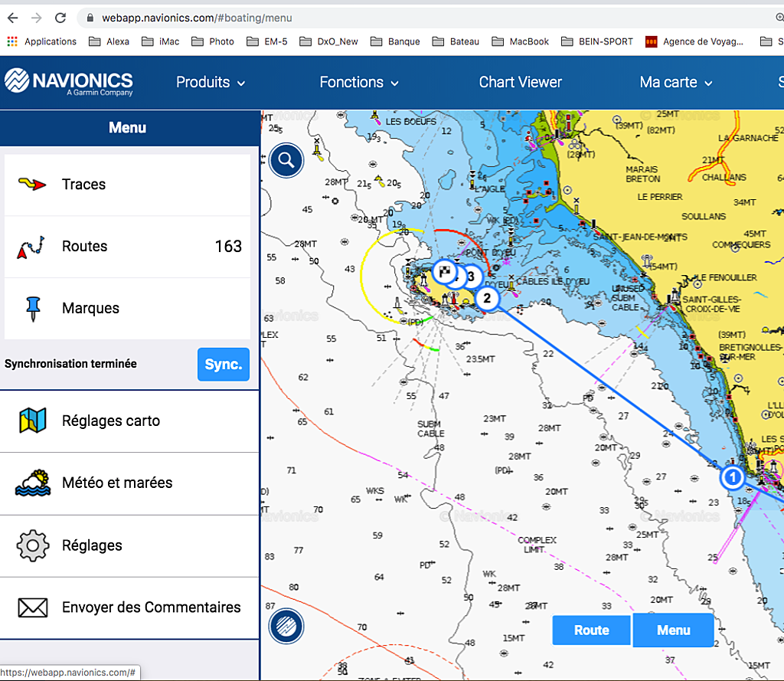This screenshot has width=784, height=681.
Task: Open Marques via the blue pin icon
Action: click(33, 308)
